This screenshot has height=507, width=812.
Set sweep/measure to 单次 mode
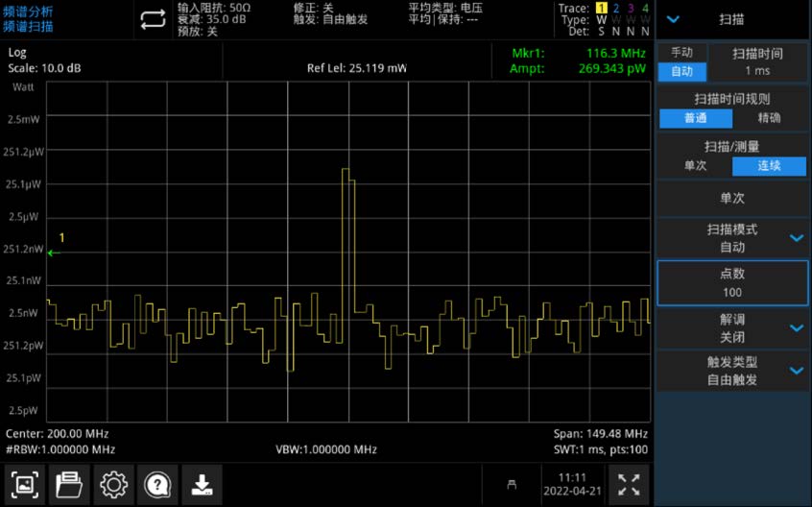pos(695,166)
